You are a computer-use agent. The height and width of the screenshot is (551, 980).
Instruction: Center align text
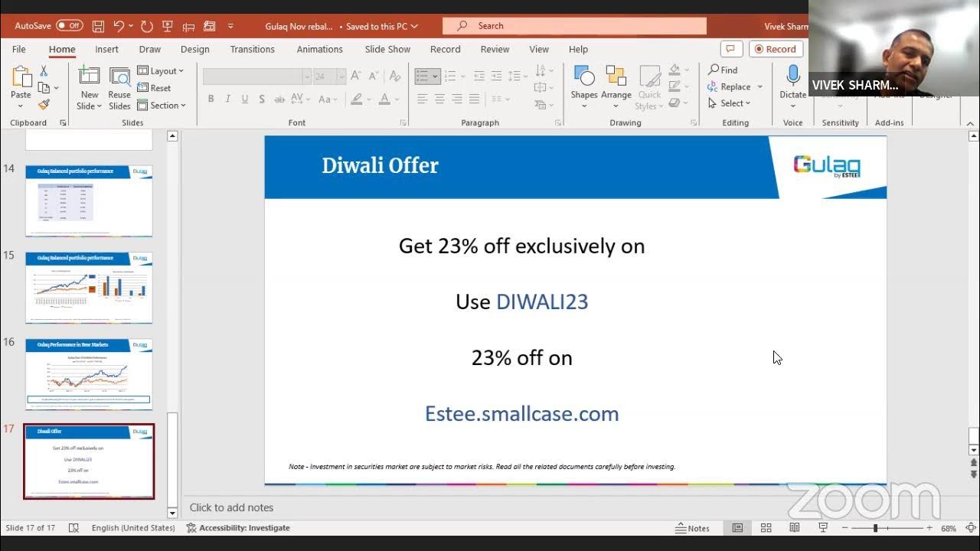[x=439, y=99]
